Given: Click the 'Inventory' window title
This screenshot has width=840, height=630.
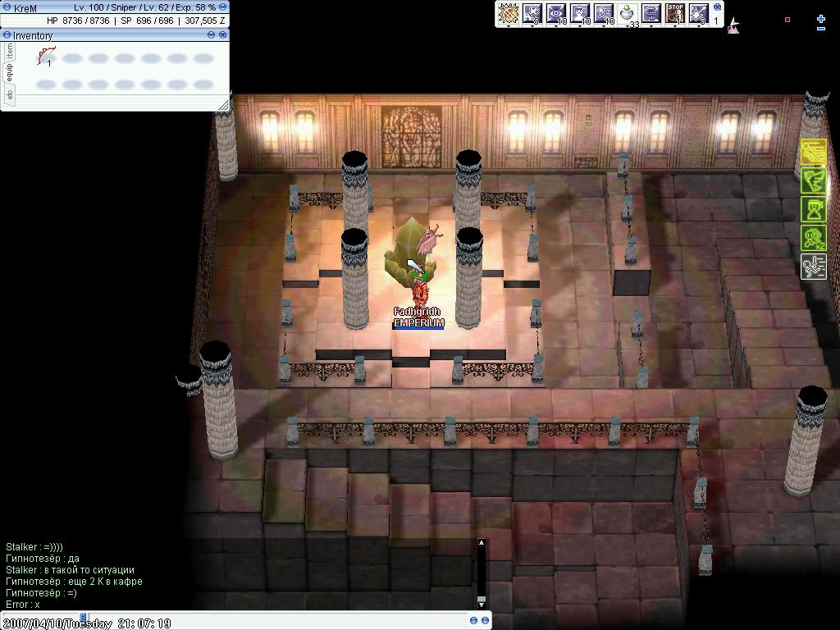Looking at the screenshot, I should pos(33,35).
